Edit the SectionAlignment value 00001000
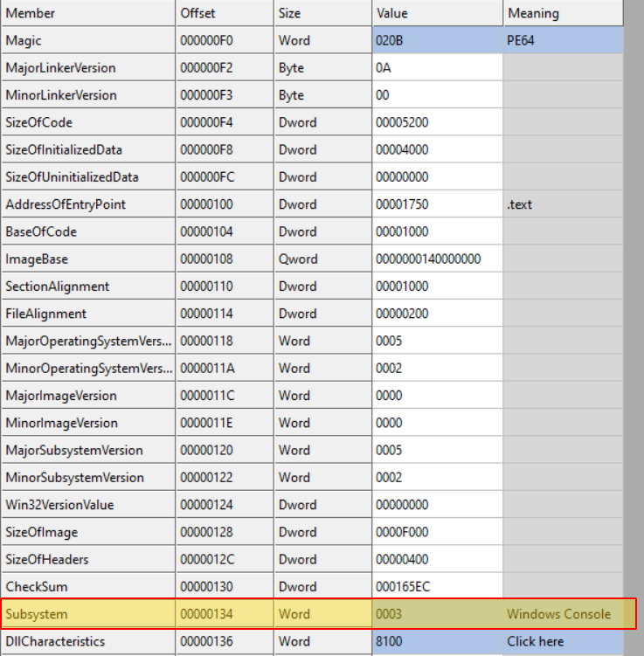This screenshot has height=656, width=644. point(437,287)
